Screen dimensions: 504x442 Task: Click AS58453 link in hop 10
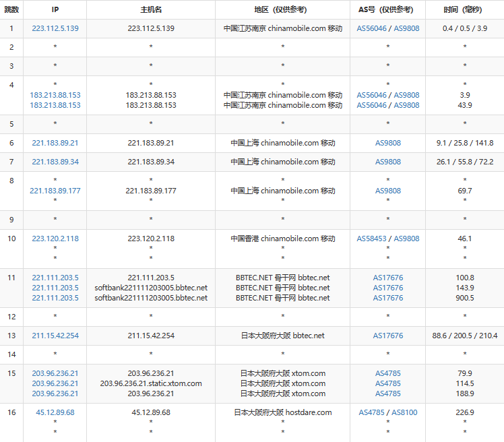click(371, 239)
